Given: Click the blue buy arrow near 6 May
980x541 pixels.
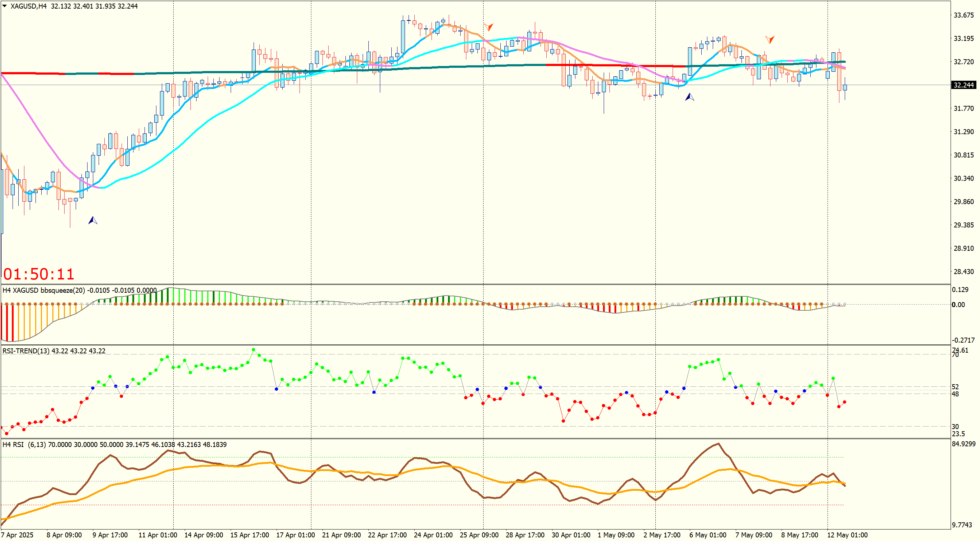Looking at the screenshot, I should click(689, 97).
